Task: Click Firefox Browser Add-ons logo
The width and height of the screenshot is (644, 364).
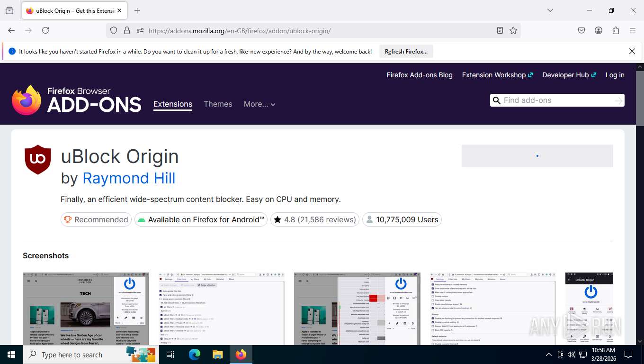Action: point(76,100)
